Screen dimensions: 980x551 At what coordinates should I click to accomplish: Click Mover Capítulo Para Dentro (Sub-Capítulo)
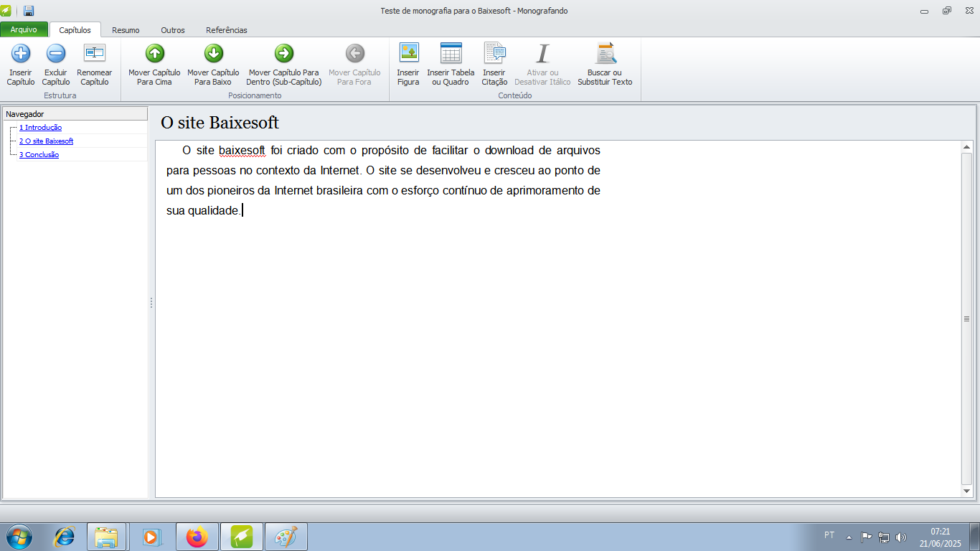point(284,65)
